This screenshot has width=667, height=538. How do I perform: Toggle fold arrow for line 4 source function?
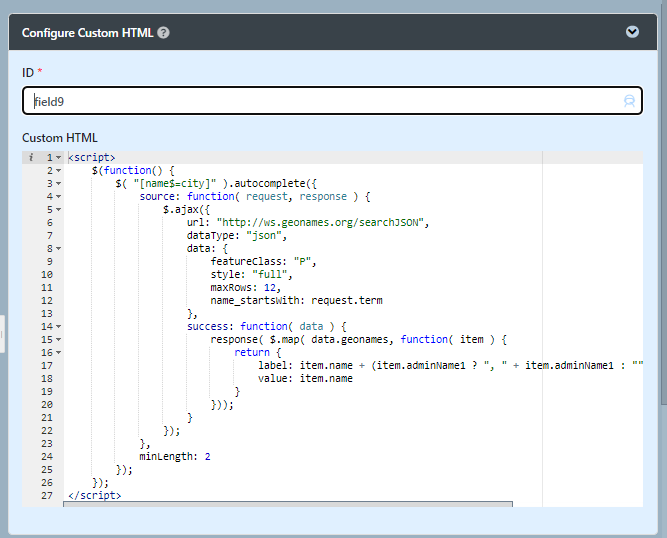click(x=59, y=197)
